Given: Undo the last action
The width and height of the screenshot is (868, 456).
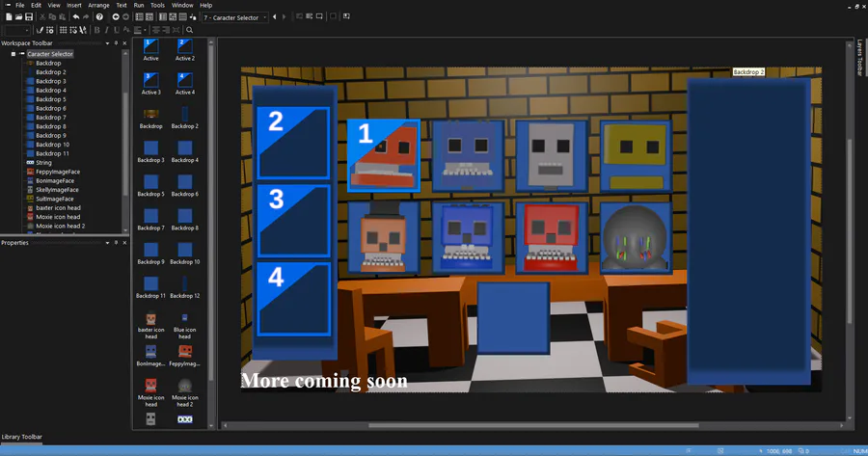Looking at the screenshot, I should point(76,17).
